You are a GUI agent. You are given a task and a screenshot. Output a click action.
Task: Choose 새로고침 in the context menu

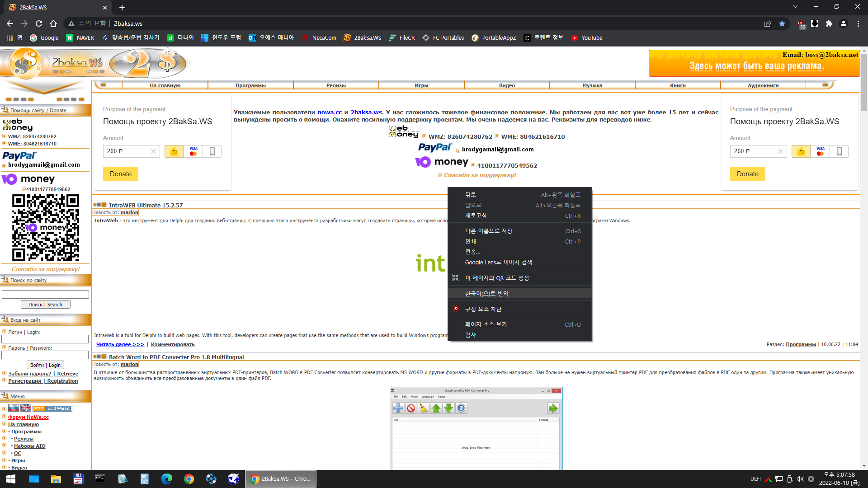tap(519, 216)
